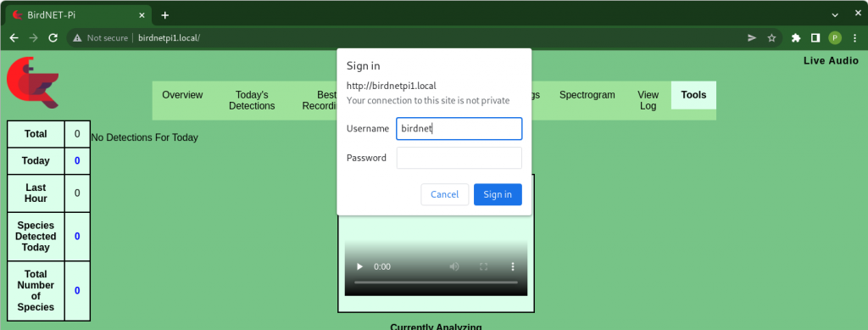Click the address bar URL

(x=169, y=38)
